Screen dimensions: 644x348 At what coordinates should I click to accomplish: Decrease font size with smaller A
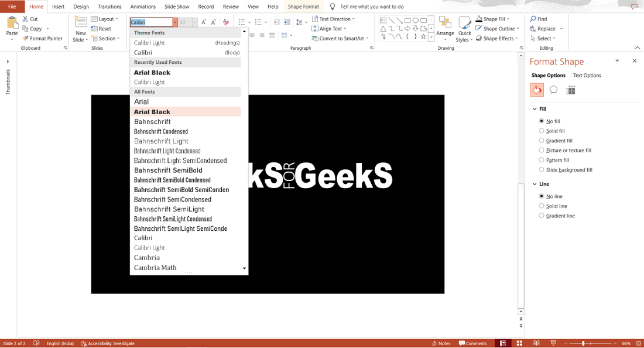(213, 22)
